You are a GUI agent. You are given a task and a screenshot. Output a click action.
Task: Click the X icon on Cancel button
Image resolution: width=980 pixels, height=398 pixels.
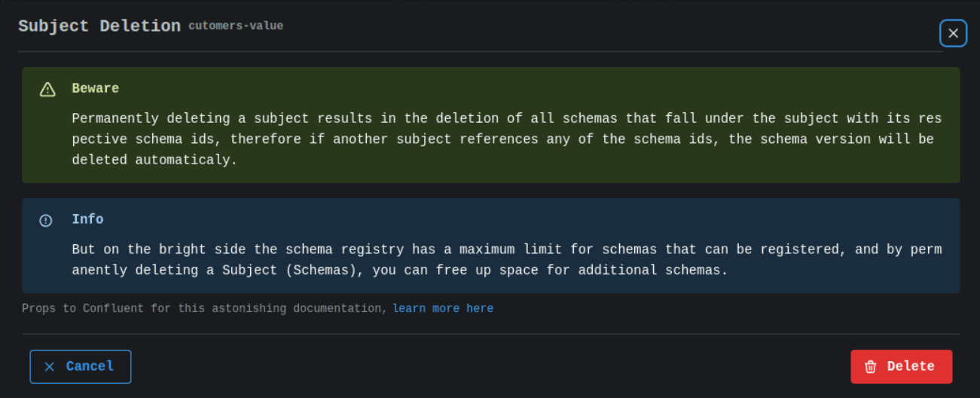tap(50, 366)
